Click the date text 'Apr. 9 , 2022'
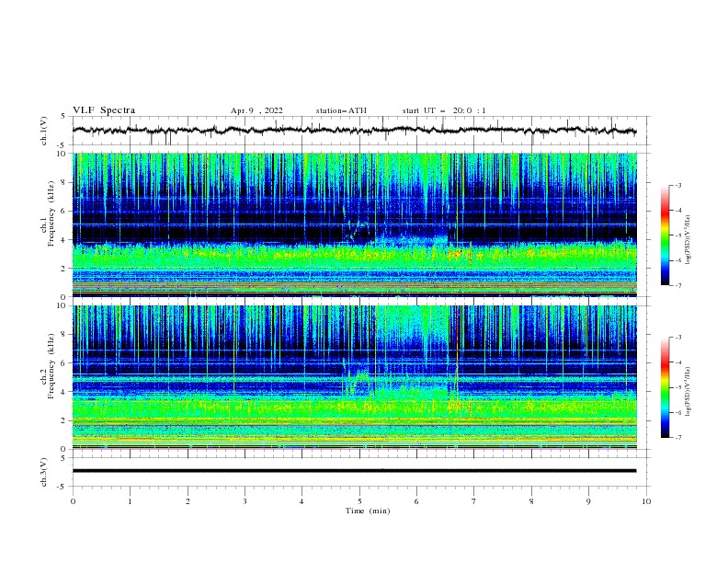 click(256, 110)
